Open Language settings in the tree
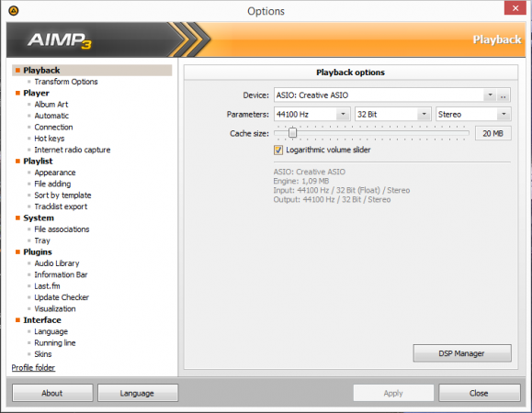The height and width of the screenshot is (413, 532). (51, 331)
